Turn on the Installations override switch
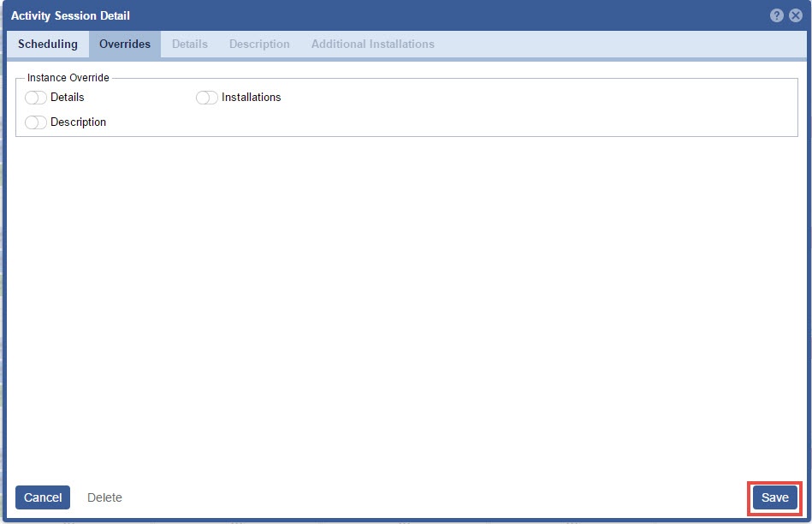 [207, 98]
